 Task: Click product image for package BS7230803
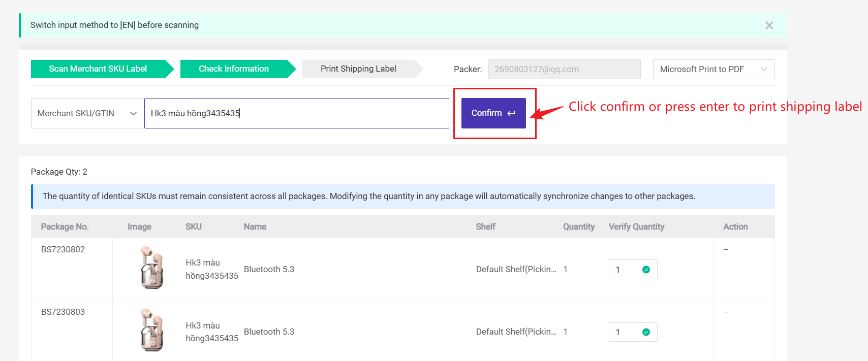pos(152,330)
